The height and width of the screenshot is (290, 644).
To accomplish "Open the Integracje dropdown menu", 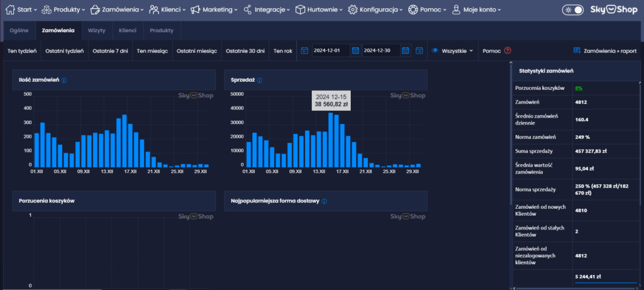I will [x=267, y=10].
